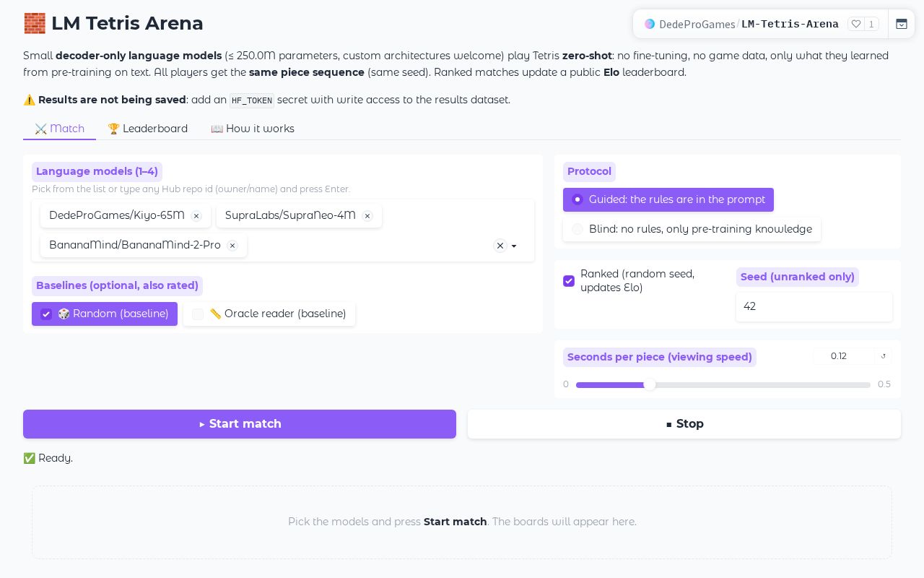The height and width of the screenshot is (578, 924).
Task: Like the Space with heart icon
Action: tap(856, 24)
